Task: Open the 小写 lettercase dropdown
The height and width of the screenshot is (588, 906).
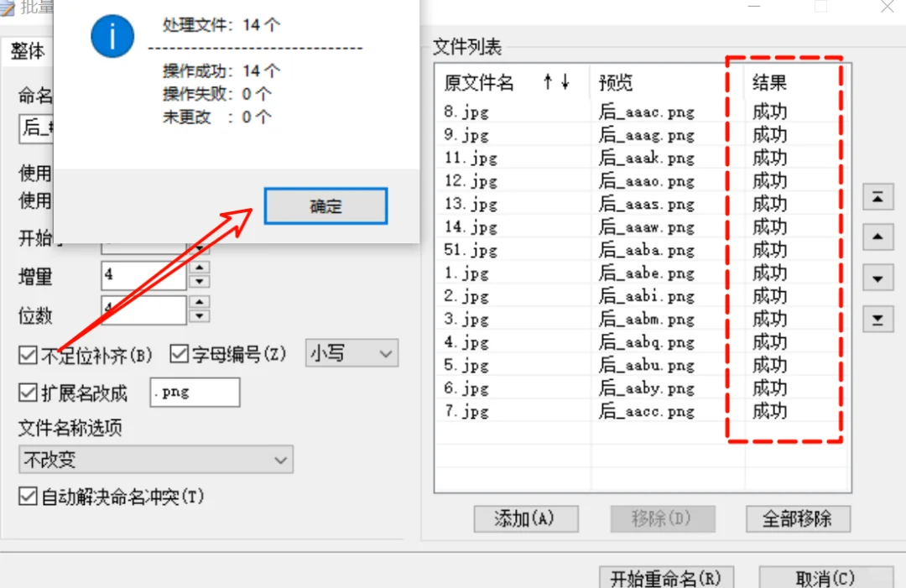Action: [x=351, y=354]
